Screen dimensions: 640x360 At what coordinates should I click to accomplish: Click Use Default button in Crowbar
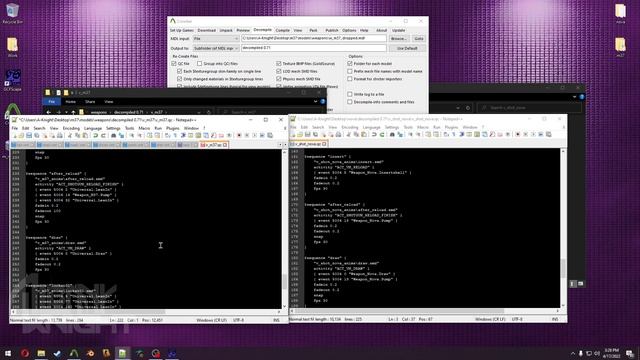point(407,48)
